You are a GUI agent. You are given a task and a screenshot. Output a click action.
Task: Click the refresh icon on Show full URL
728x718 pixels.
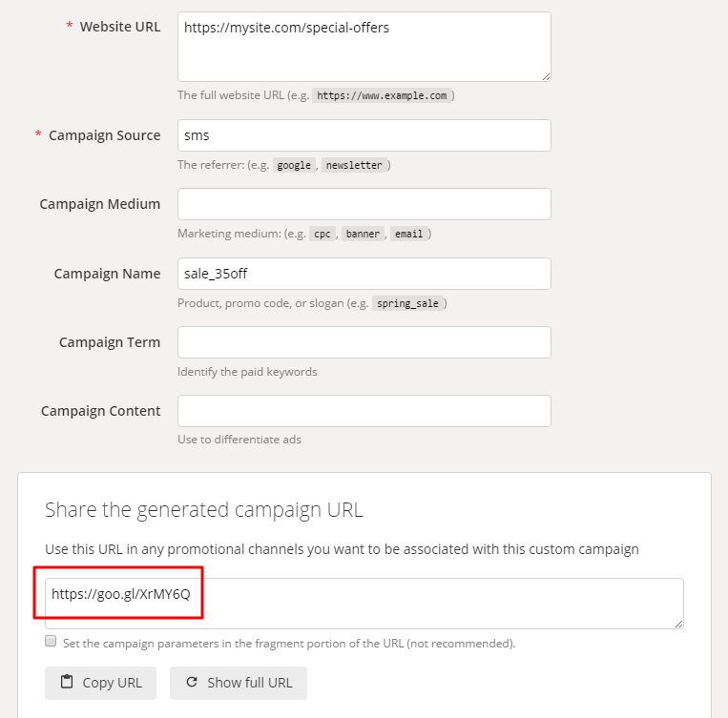[x=192, y=682]
